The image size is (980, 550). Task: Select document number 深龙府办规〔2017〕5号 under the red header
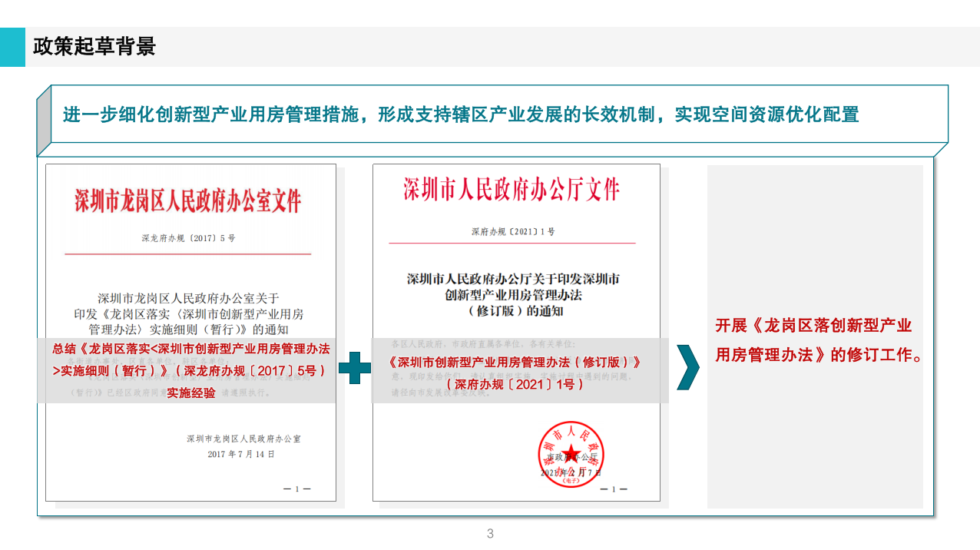(188, 238)
